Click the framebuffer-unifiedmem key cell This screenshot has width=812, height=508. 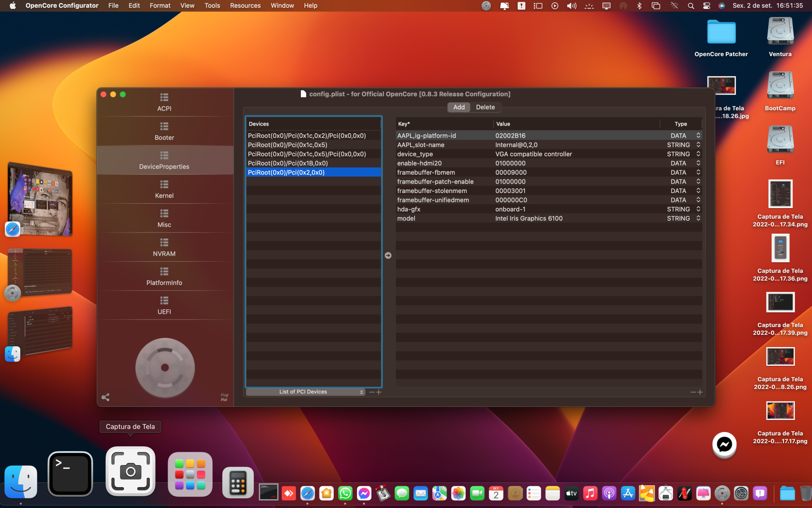click(x=433, y=200)
